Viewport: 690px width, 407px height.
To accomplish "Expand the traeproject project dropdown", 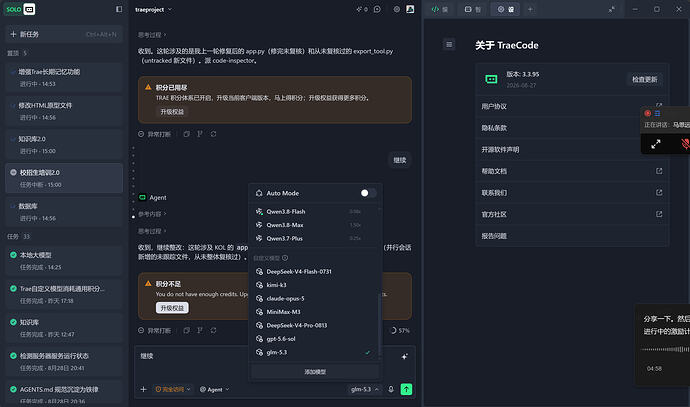I will tap(154, 9).
